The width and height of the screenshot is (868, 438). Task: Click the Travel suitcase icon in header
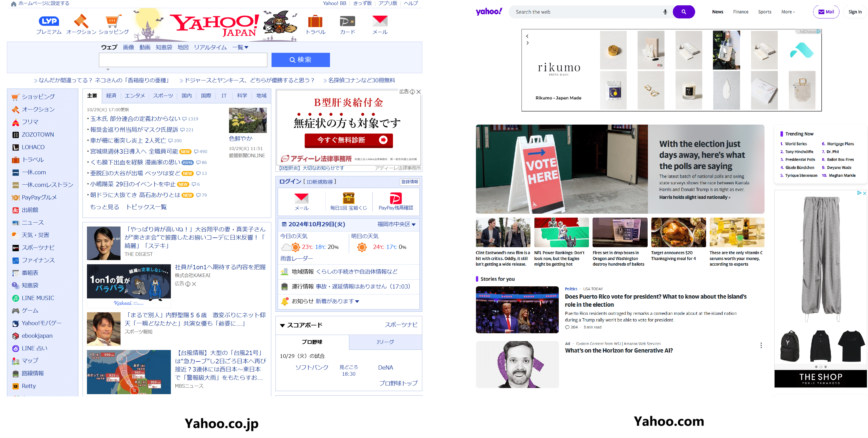[x=315, y=21]
